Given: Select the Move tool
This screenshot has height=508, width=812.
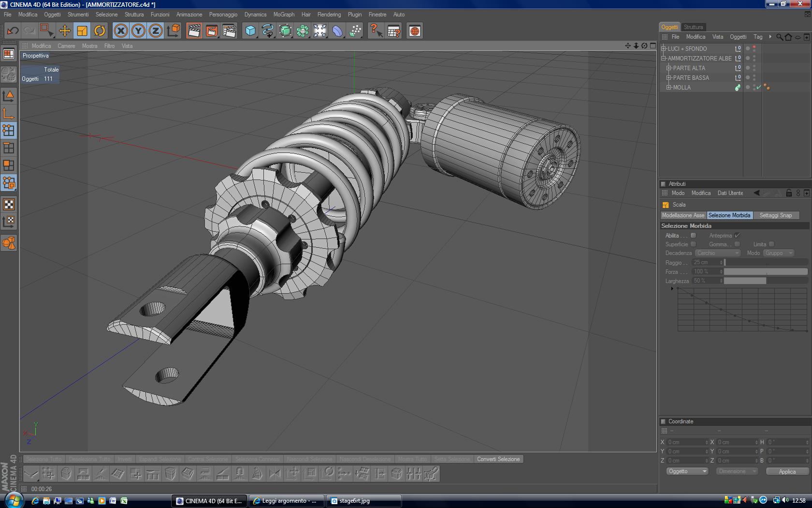Looking at the screenshot, I should [64, 31].
